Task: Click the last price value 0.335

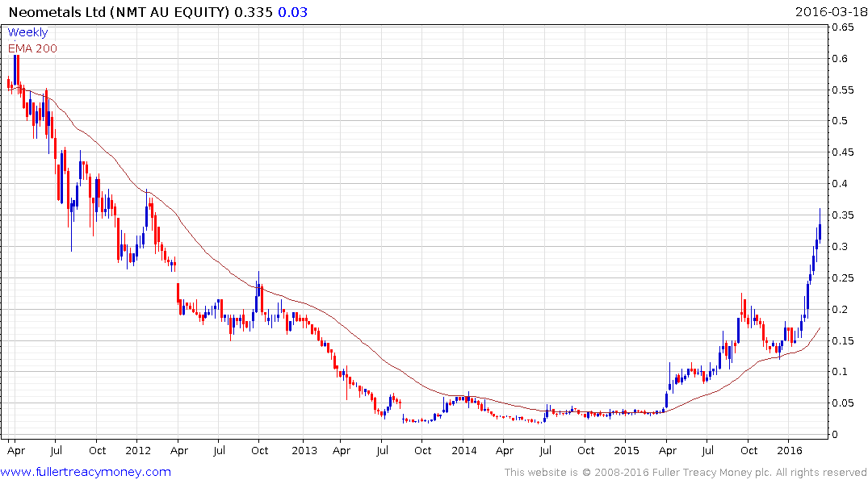Action: click(254, 12)
